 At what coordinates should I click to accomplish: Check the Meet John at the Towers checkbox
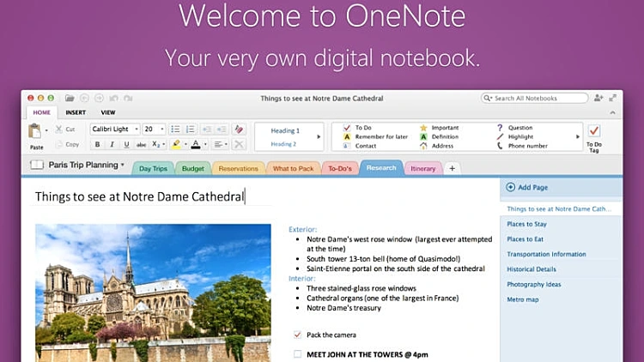click(297, 354)
